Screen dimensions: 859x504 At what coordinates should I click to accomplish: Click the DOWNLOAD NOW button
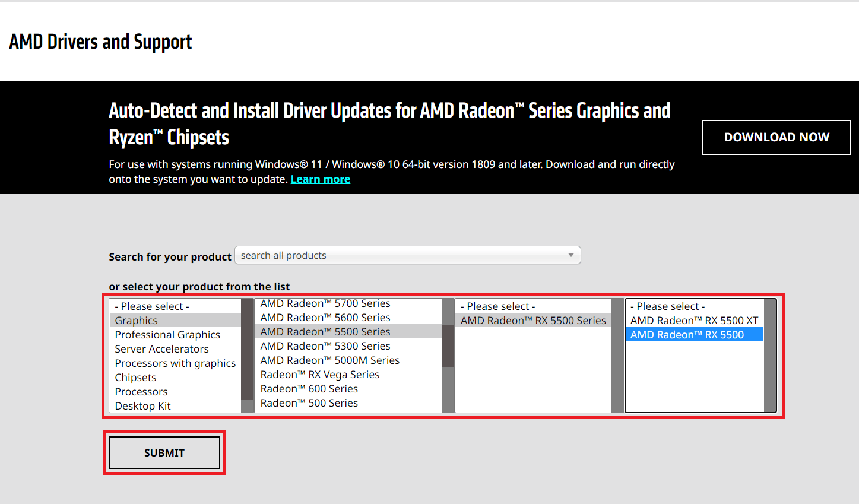(776, 137)
